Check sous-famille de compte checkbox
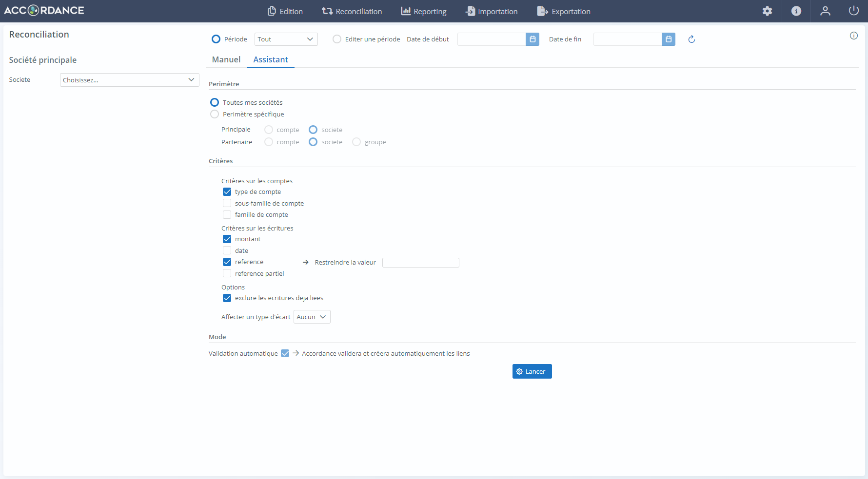The width and height of the screenshot is (868, 479). tap(227, 203)
